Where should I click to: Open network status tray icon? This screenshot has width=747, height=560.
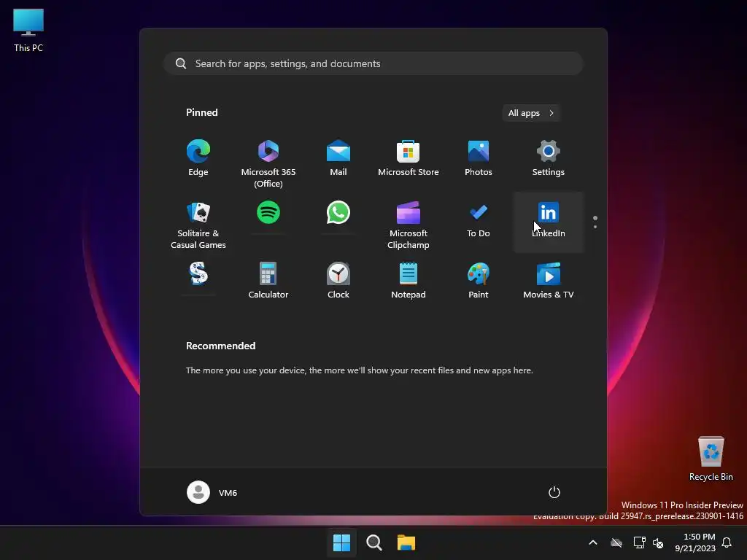pyautogui.click(x=639, y=542)
